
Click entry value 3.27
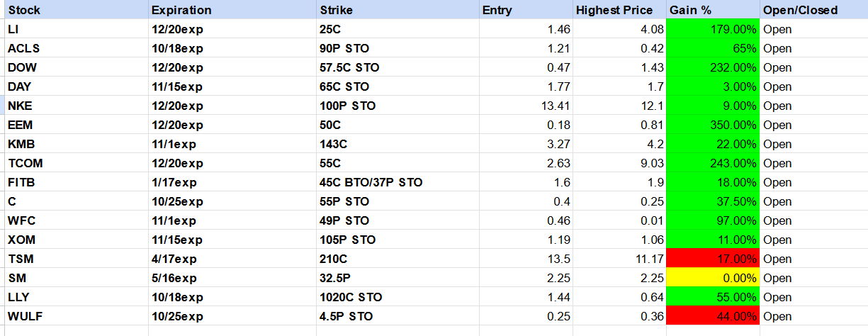[526, 144]
